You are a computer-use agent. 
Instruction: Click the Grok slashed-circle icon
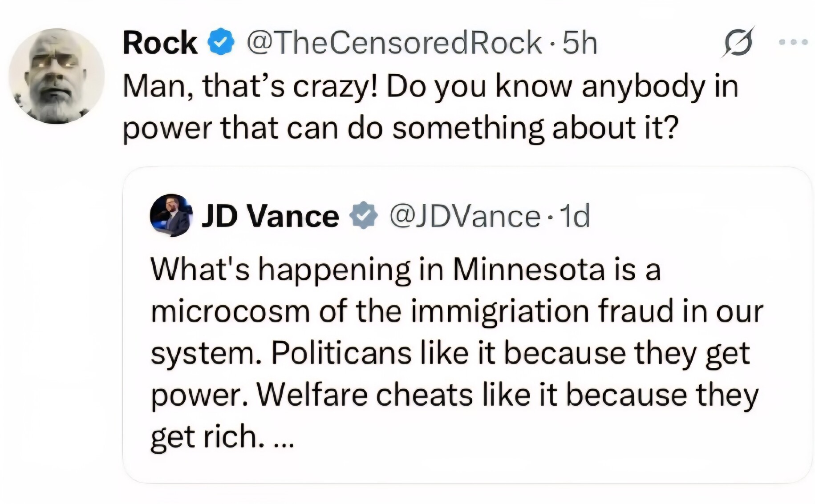[x=738, y=42]
